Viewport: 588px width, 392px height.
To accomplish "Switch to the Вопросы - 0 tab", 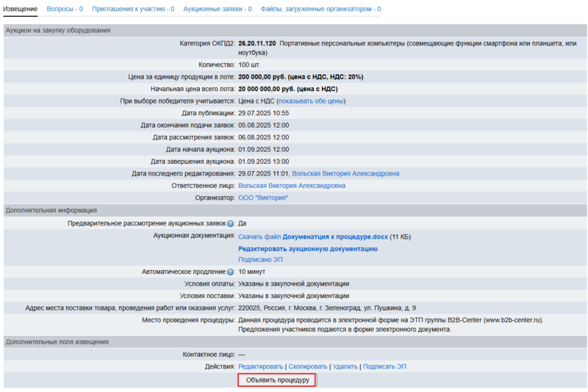I will pyautogui.click(x=65, y=9).
